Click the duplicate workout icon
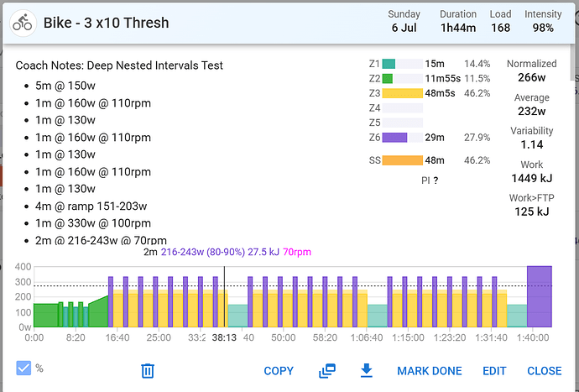This screenshot has height=392, width=579. tap(327, 370)
